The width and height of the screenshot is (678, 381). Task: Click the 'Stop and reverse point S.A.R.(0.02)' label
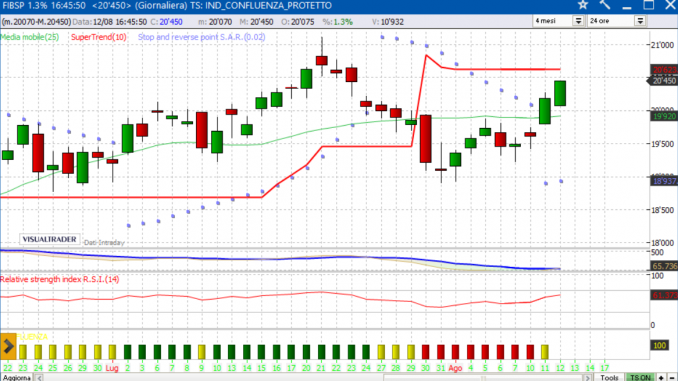click(x=201, y=37)
